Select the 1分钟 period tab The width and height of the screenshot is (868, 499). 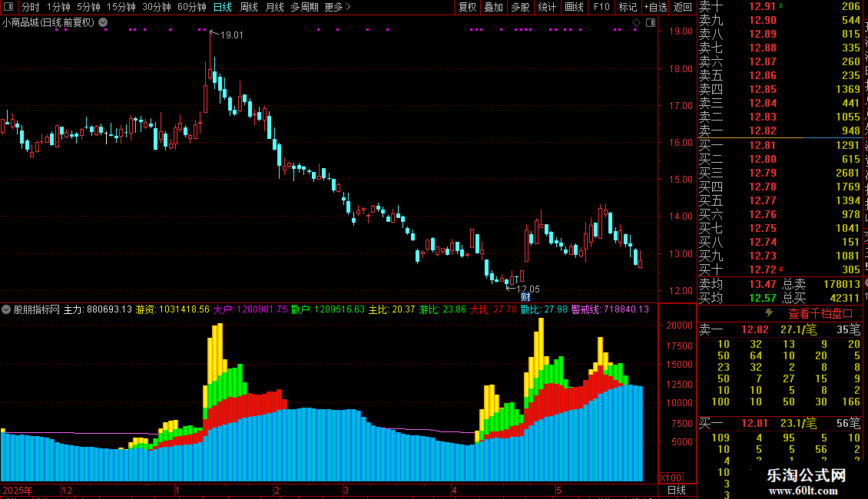point(58,7)
